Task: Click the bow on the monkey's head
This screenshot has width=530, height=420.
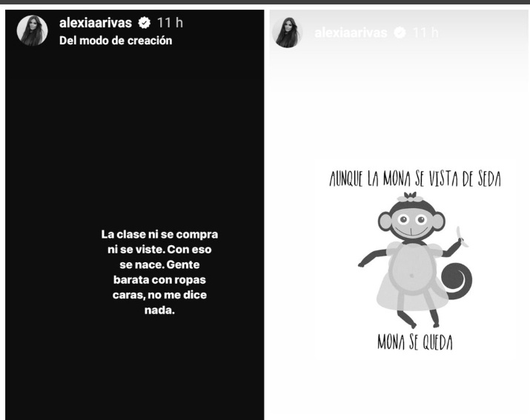Action: coord(410,196)
